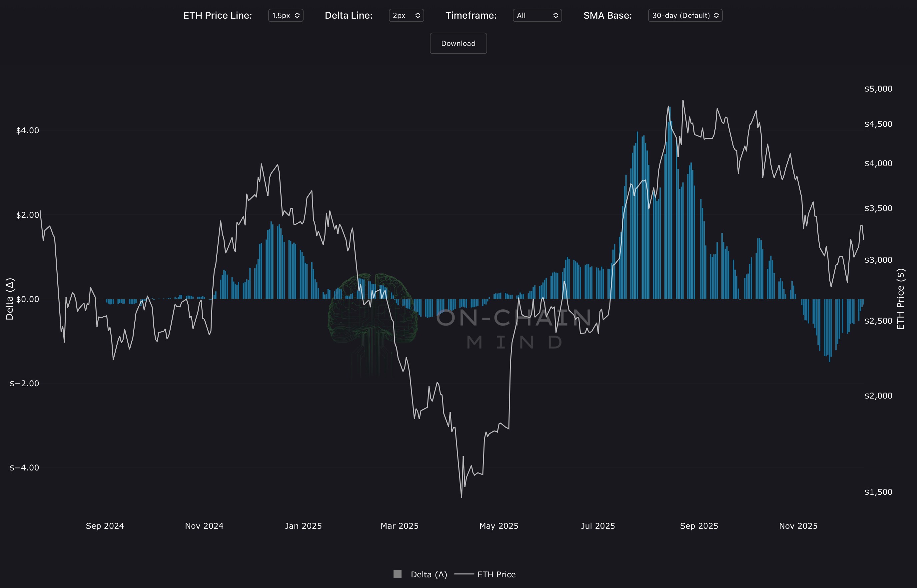The image size is (917, 588).
Task: Click the Sep 2024 x-axis label
Action: (105, 526)
